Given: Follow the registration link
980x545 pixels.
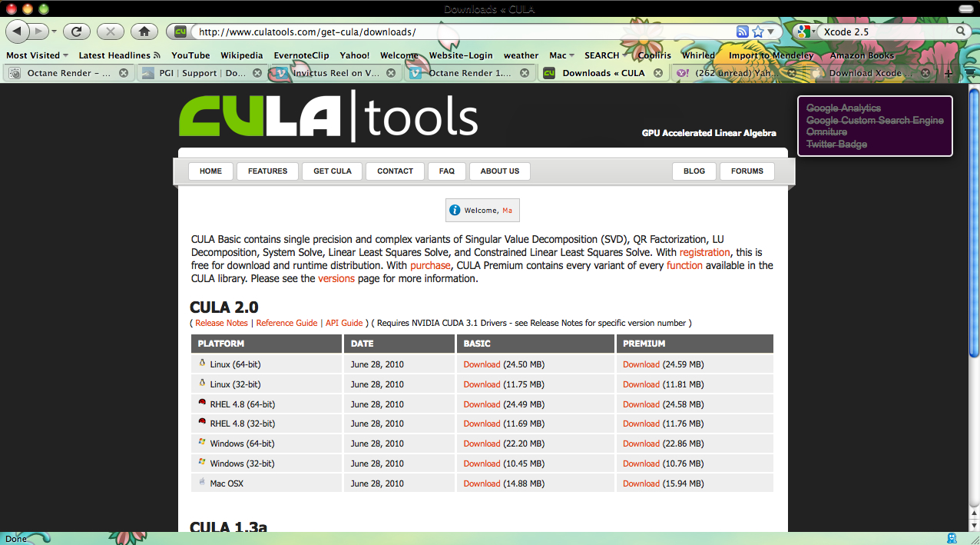Looking at the screenshot, I should coord(704,252).
